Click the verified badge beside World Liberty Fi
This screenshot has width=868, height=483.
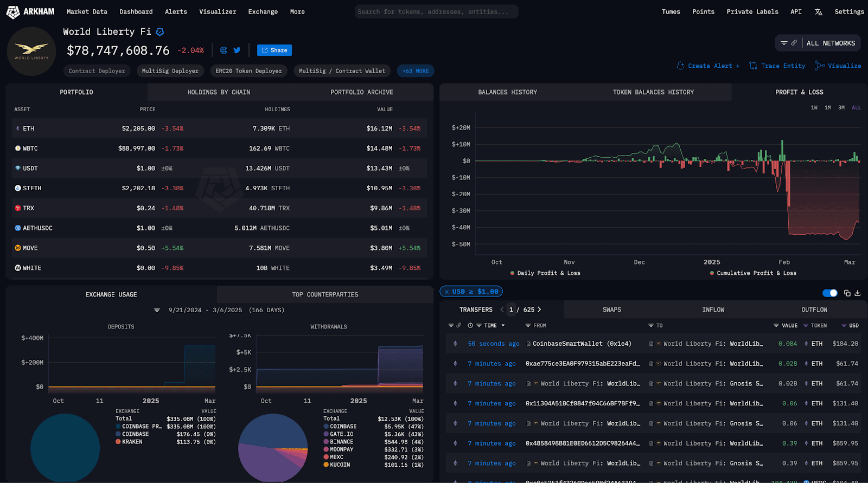160,32
